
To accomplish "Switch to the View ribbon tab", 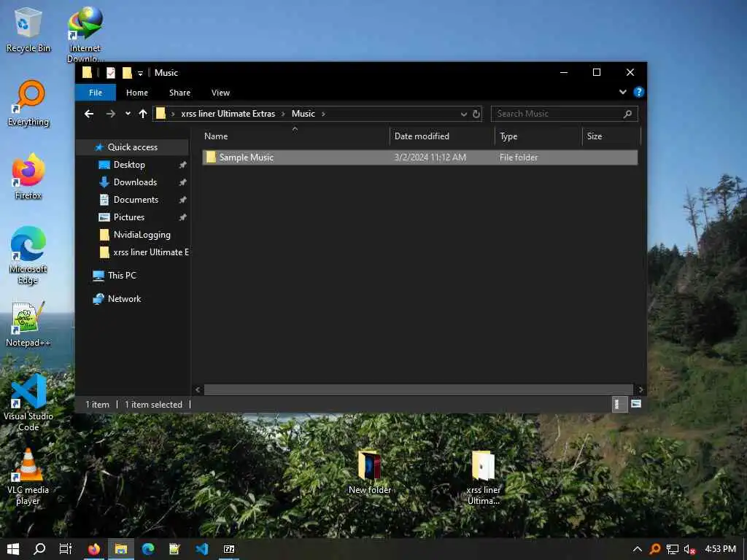I will (x=220, y=93).
